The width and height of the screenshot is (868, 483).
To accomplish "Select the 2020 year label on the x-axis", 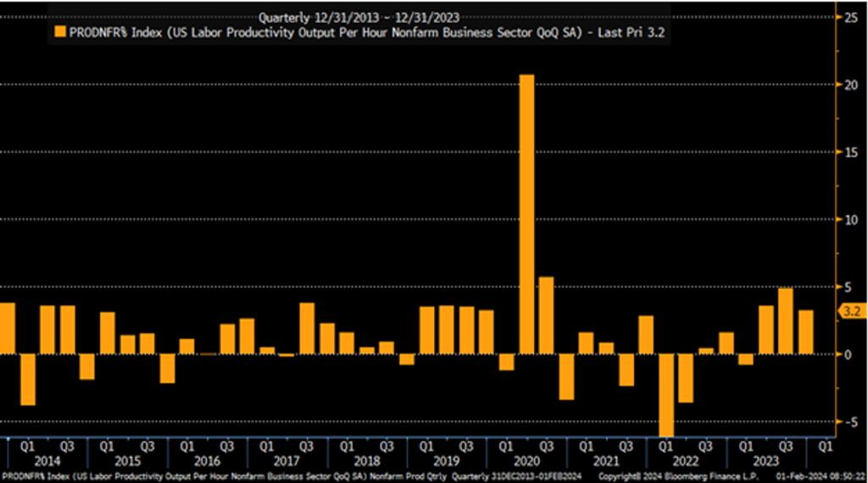I will tap(526, 461).
